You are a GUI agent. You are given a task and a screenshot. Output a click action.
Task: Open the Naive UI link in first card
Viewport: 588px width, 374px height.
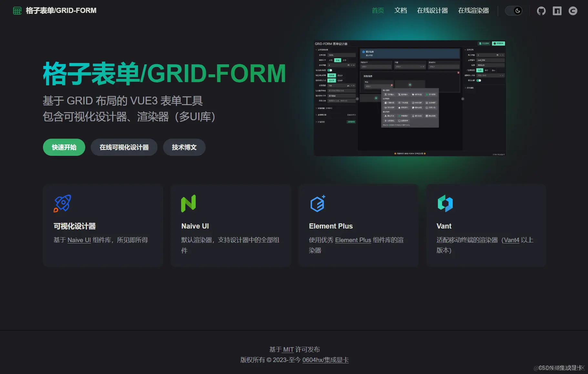click(79, 240)
